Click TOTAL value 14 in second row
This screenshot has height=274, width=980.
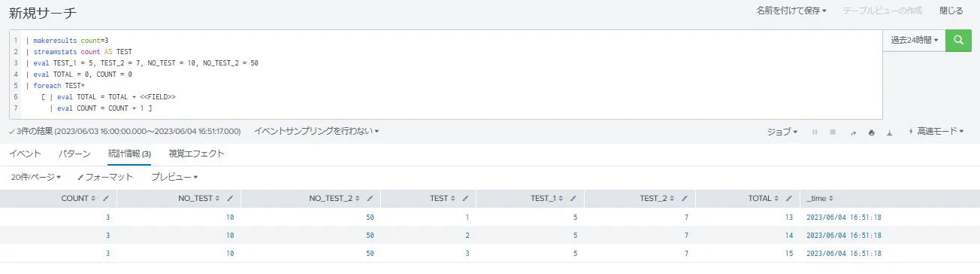coord(788,235)
